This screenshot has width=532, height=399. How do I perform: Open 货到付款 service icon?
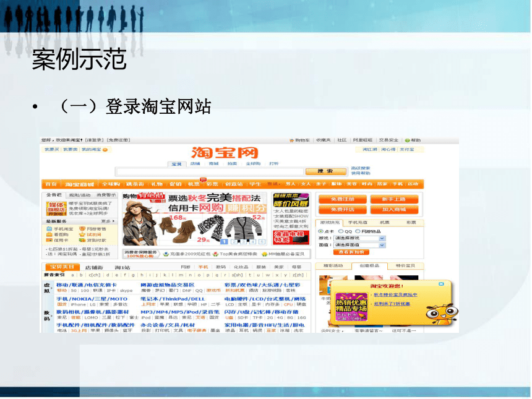point(82,241)
